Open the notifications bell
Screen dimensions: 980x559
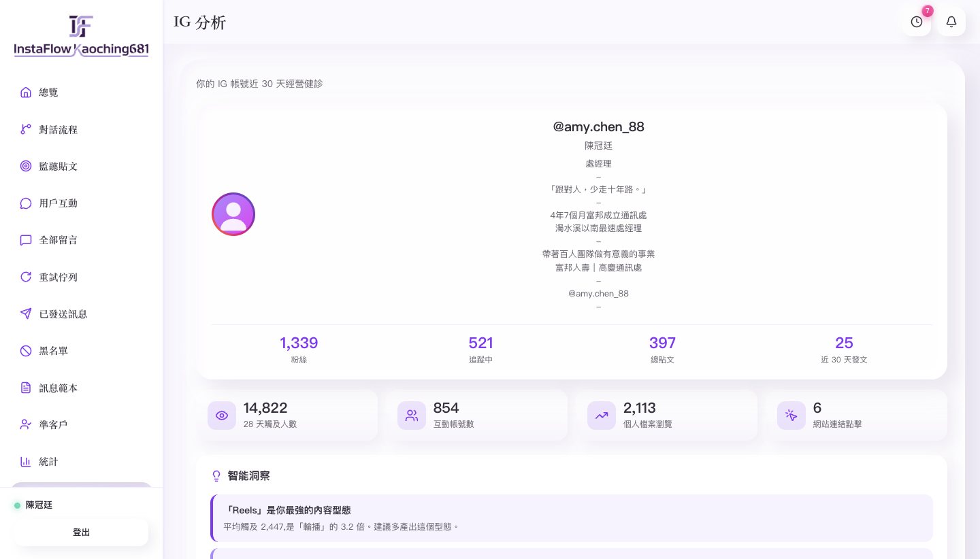coord(951,22)
